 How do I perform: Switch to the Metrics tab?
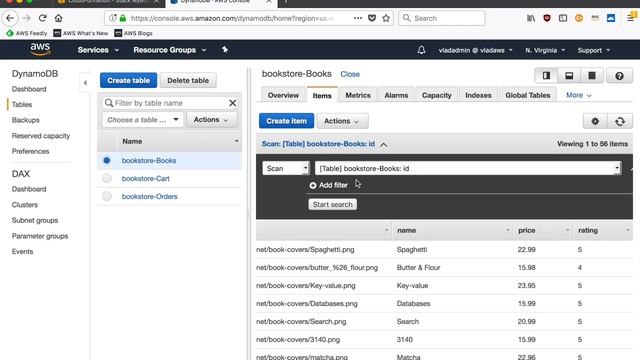click(x=358, y=95)
